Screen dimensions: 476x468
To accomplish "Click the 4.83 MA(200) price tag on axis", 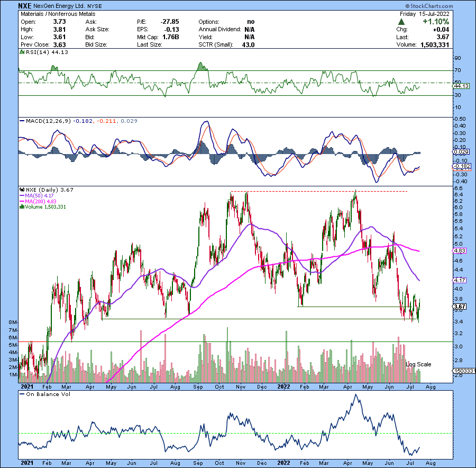I will point(460,251).
